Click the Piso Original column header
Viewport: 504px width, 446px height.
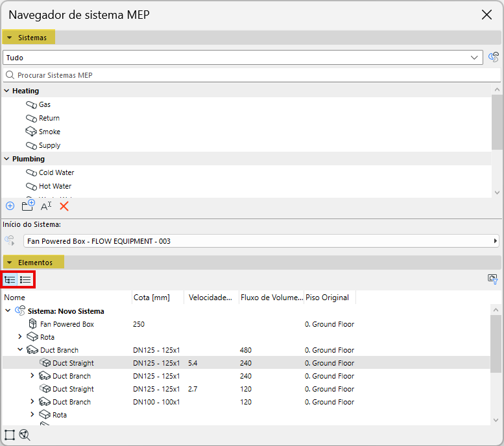330,298
